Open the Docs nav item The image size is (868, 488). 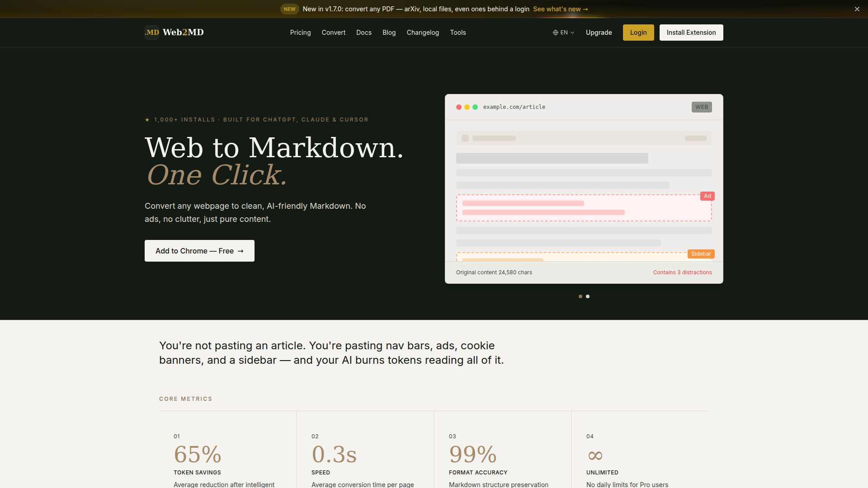coord(364,33)
